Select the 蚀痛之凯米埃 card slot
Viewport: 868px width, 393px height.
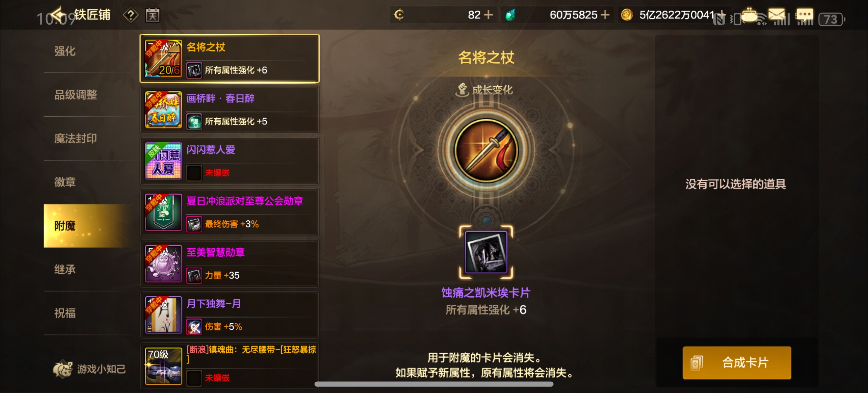point(486,252)
